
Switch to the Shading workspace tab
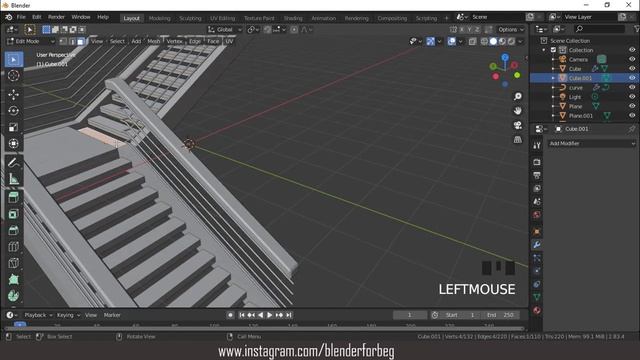(293, 18)
